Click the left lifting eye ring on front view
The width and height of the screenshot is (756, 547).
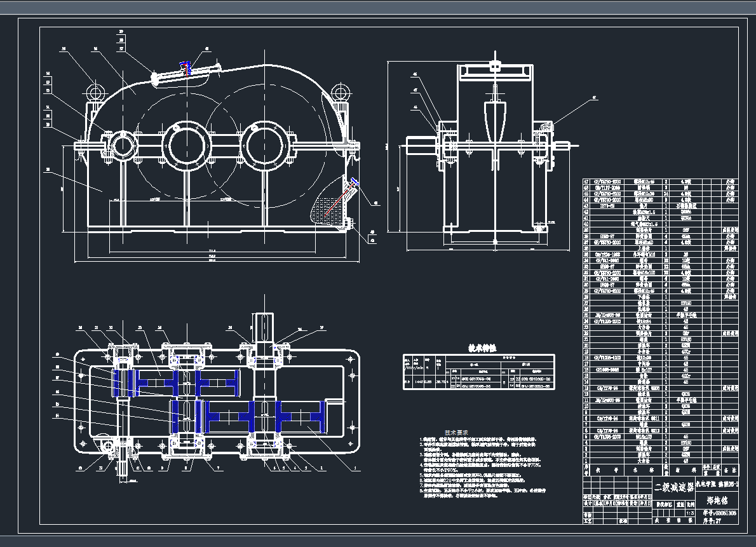pyautogui.click(x=95, y=93)
